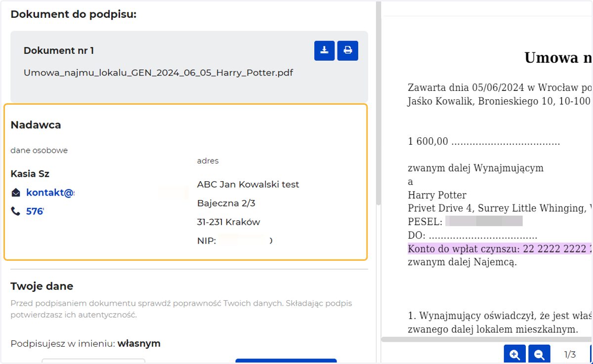This screenshot has width=593, height=364.
Task: Click the phone handset icon
Action: 16,211
